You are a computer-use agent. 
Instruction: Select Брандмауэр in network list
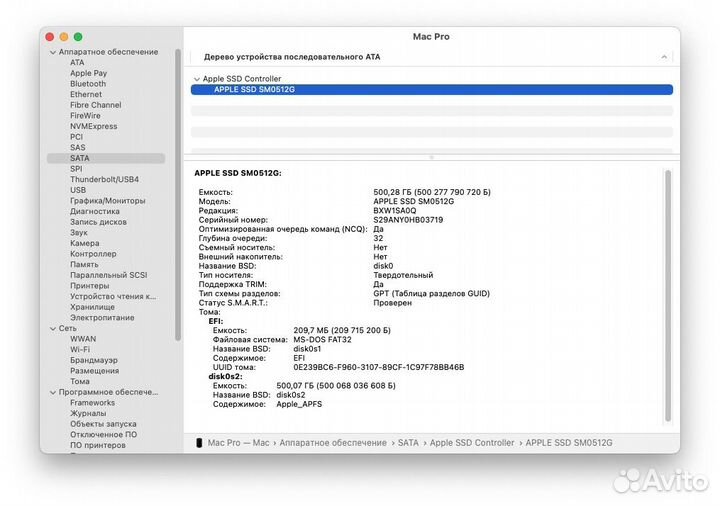click(94, 360)
